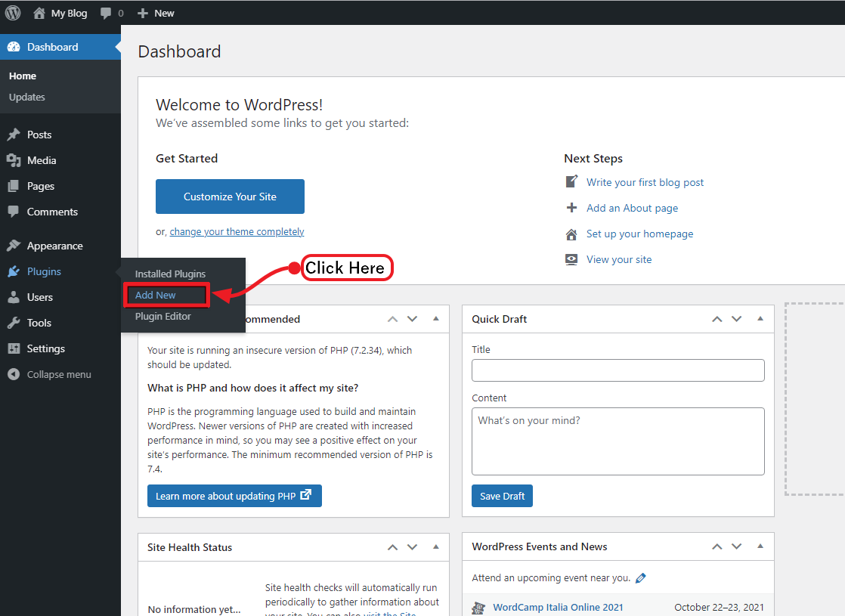Select Home under Dashboard menu
The height and width of the screenshot is (616, 845).
23,76
